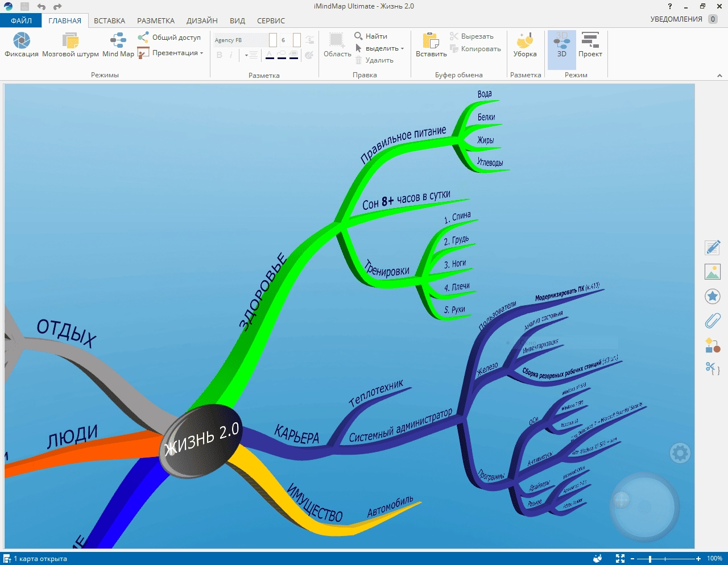
Task: Select the ЛЮДИ branch
Action: (x=72, y=437)
